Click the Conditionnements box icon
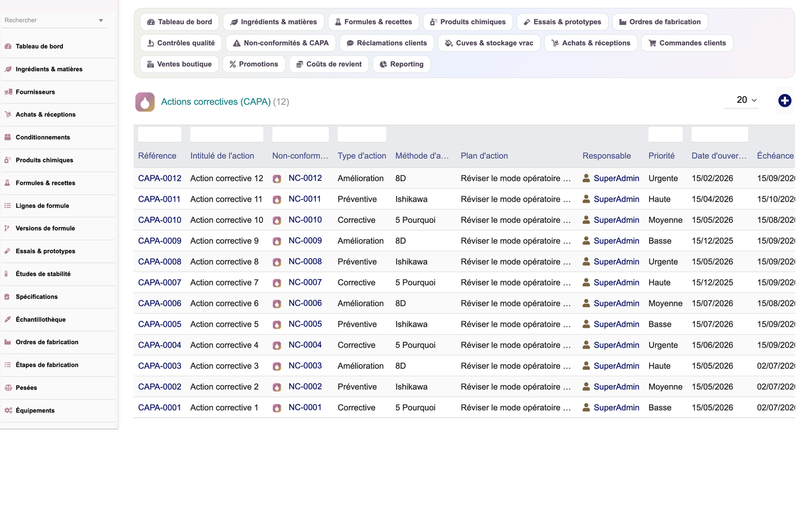 8,138
